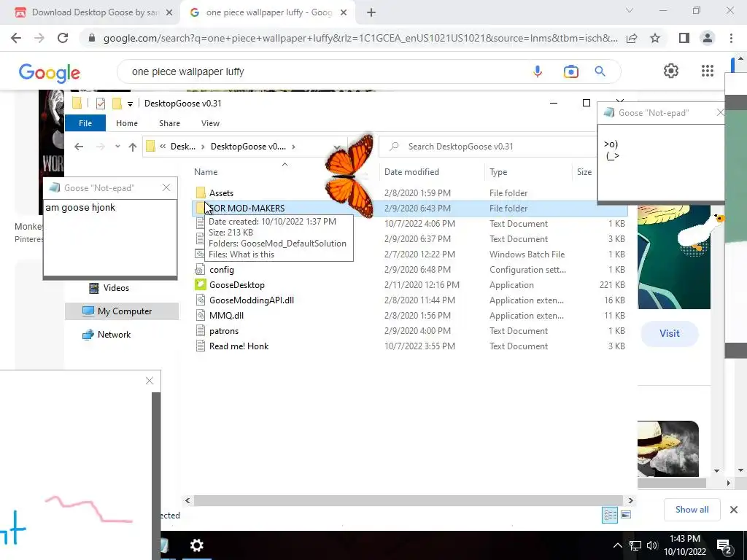Click the Google search input field
The width and height of the screenshot is (747, 560).
point(324,71)
